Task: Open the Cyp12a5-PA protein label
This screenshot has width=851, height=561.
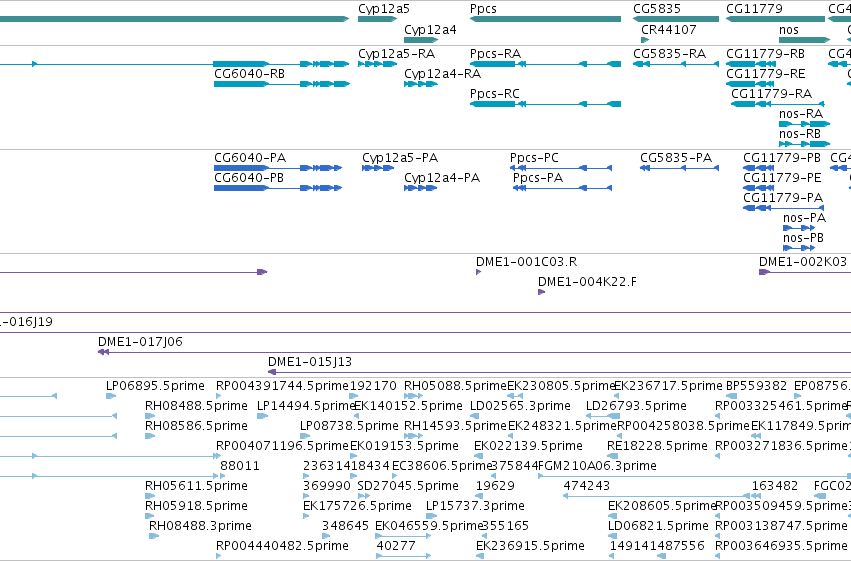Action: [400, 158]
